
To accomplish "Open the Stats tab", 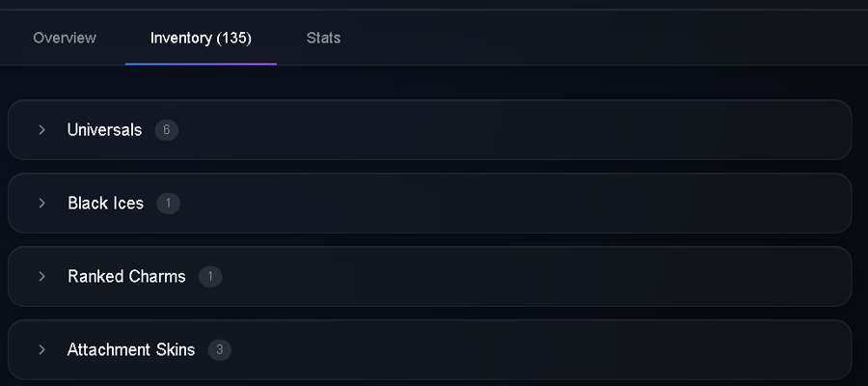I will (x=323, y=38).
